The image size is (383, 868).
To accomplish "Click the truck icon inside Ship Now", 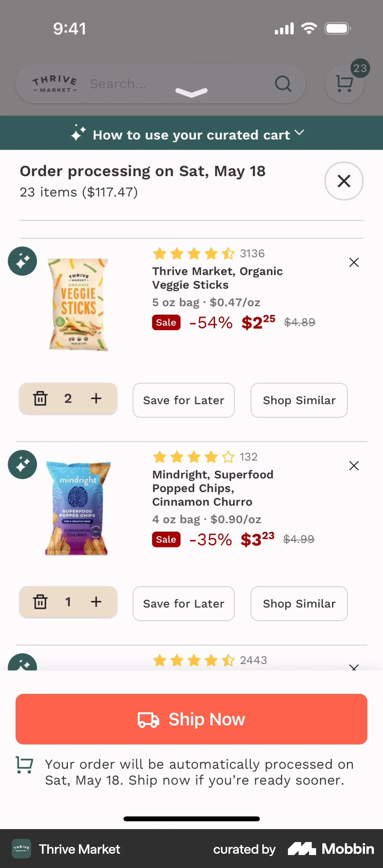I will 148,719.
